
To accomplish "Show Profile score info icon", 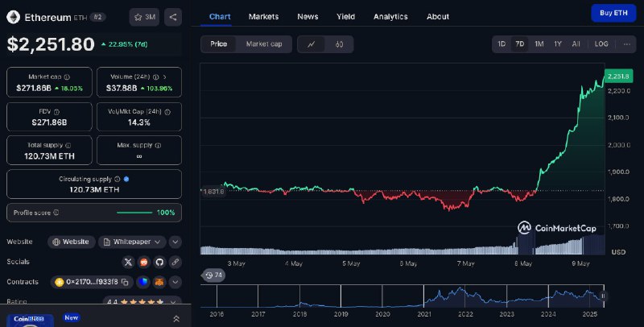I will point(56,213).
